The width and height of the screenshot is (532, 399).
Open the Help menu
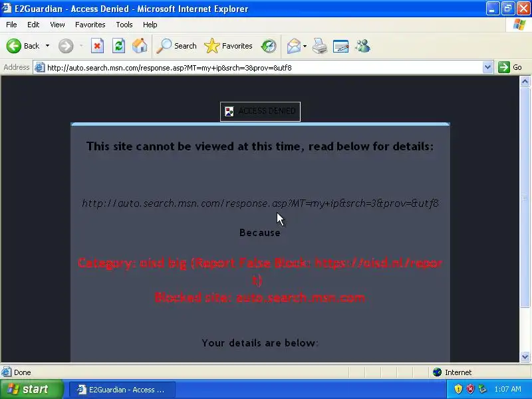(x=150, y=25)
